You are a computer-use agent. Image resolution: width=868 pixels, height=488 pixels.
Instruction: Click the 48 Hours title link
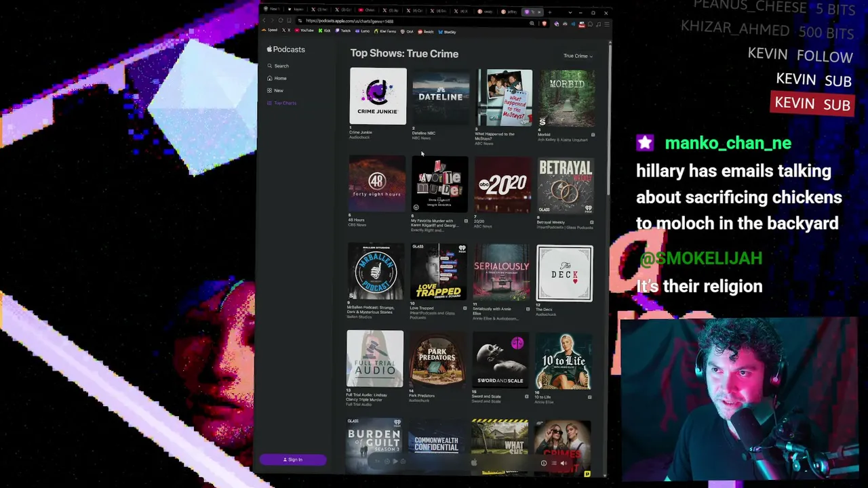coord(357,220)
